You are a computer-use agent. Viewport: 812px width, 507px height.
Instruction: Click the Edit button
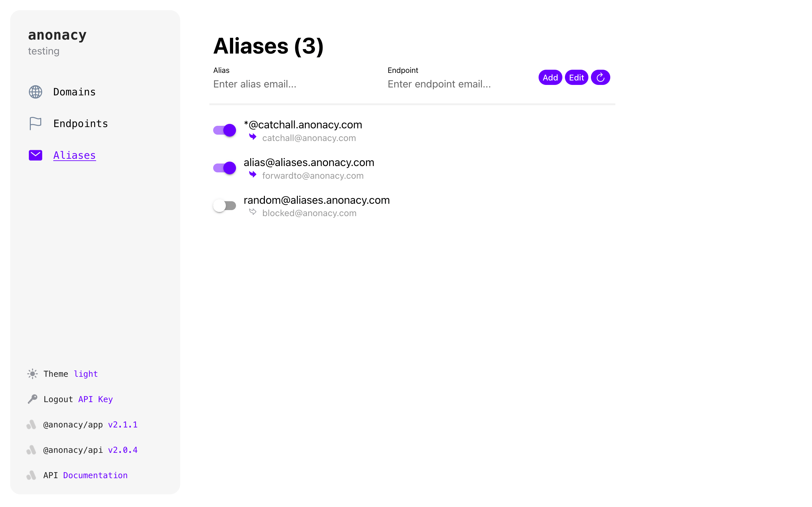click(576, 77)
